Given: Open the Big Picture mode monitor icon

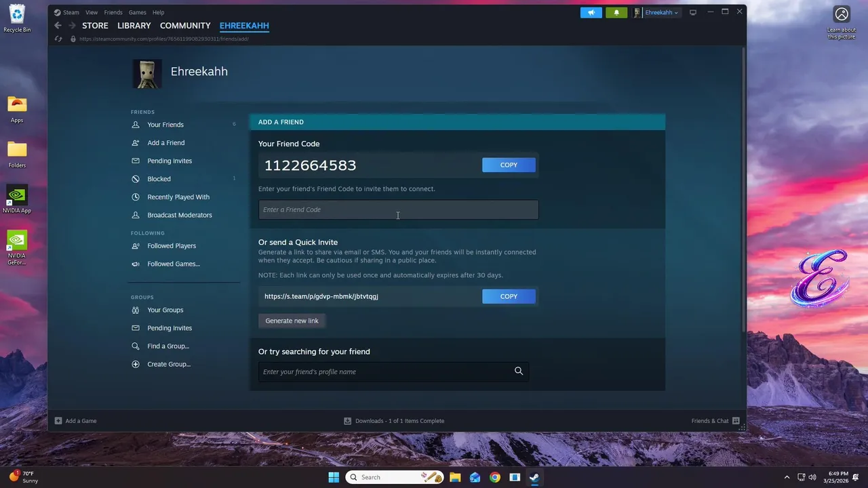Looking at the screenshot, I should 693,12.
